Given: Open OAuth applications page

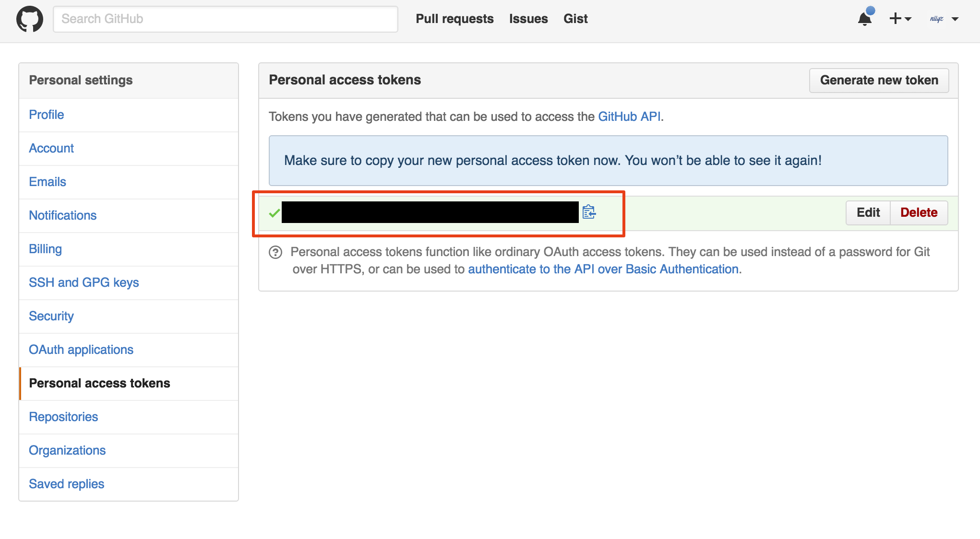Looking at the screenshot, I should pos(129,350).
